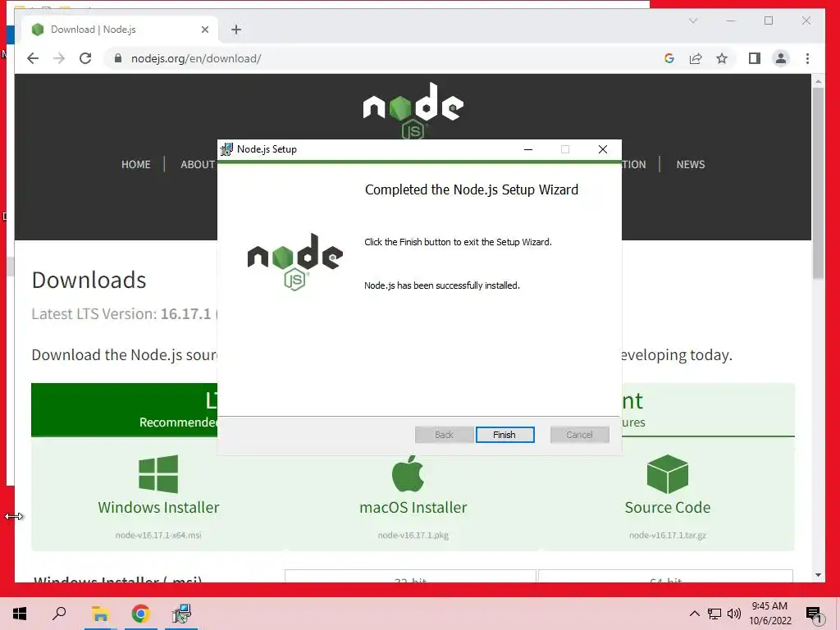Click the Node.js logo in the site header
The height and width of the screenshot is (630, 840).
point(413,110)
